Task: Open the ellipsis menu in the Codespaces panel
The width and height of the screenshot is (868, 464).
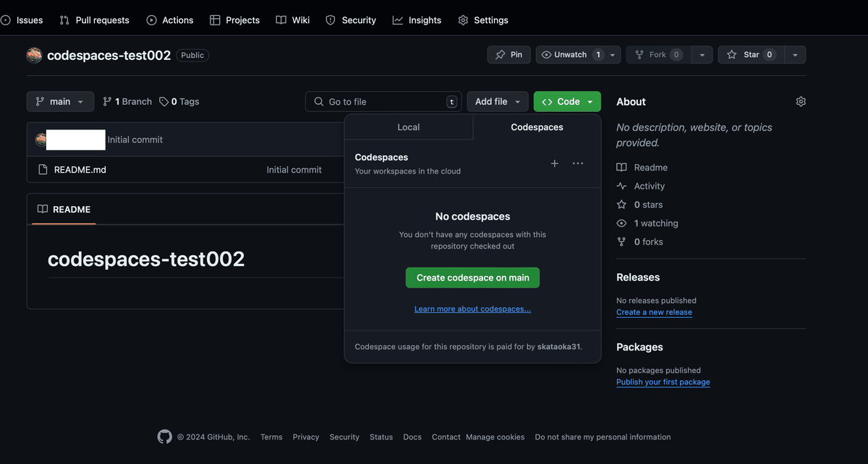Action: coord(577,163)
